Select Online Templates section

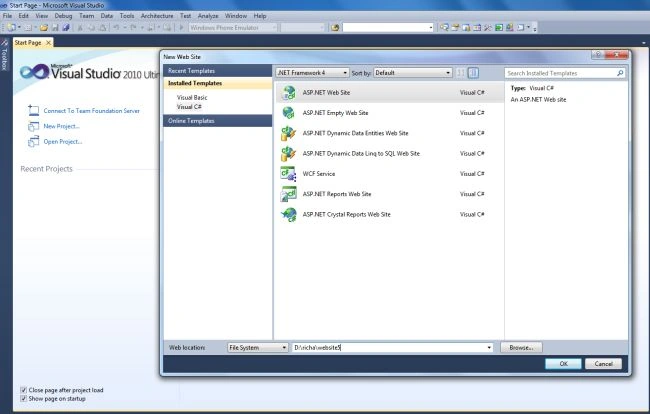(x=218, y=121)
